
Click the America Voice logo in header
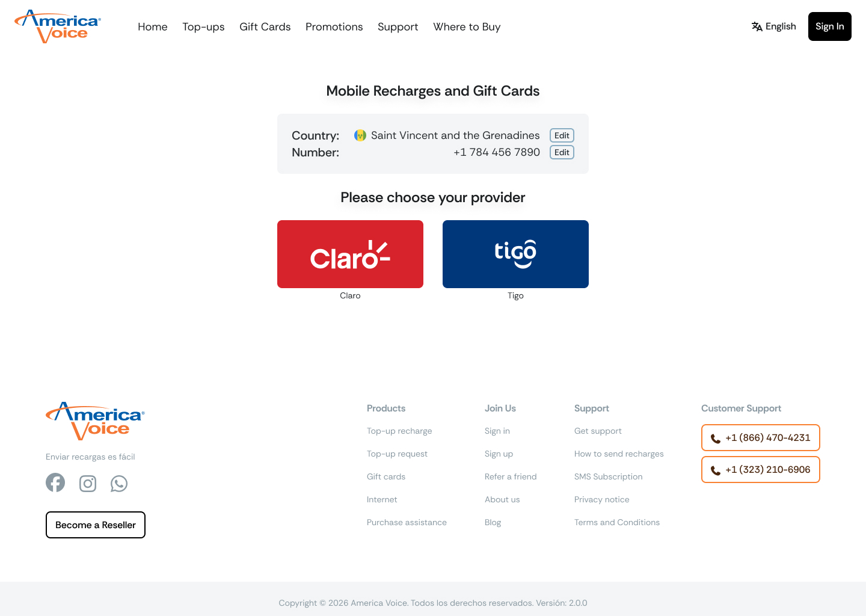(58, 26)
